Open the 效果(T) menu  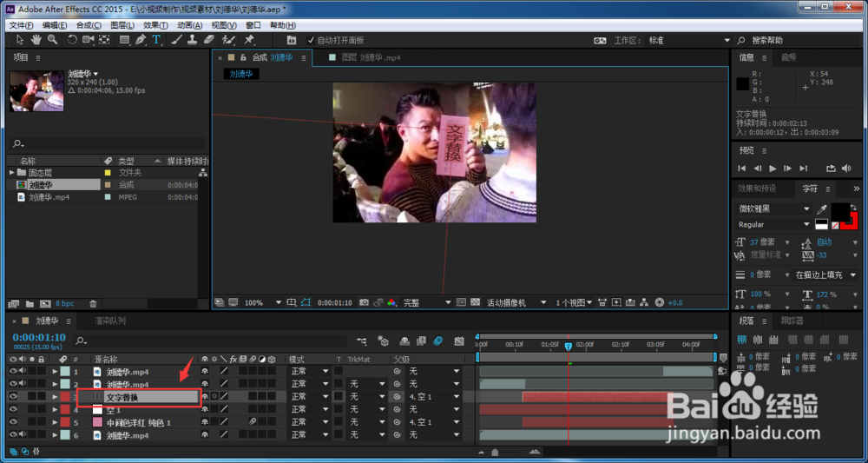pyautogui.click(x=155, y=25)
